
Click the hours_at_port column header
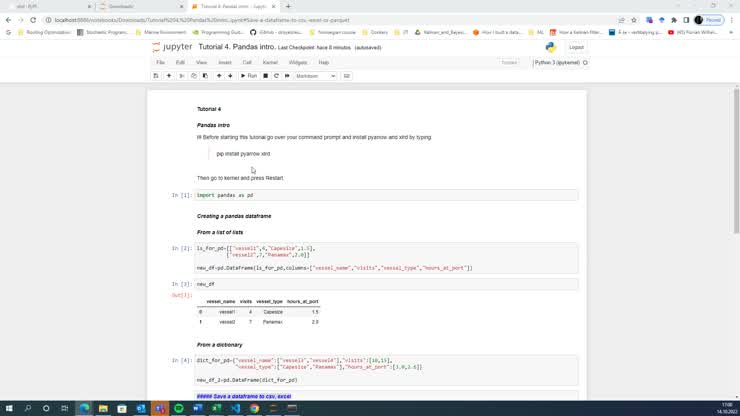tap(303, 301)
